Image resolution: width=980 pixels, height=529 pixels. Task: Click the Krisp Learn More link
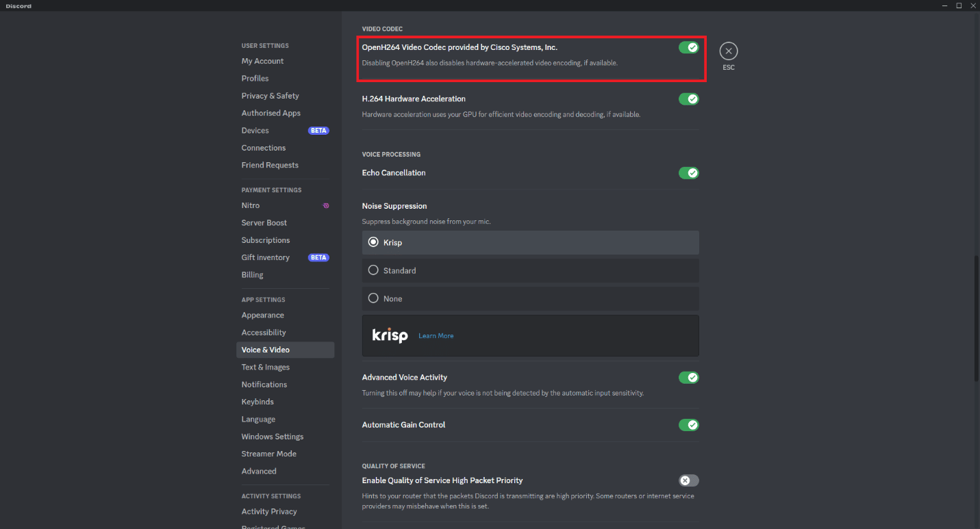(x=436, y=335)
